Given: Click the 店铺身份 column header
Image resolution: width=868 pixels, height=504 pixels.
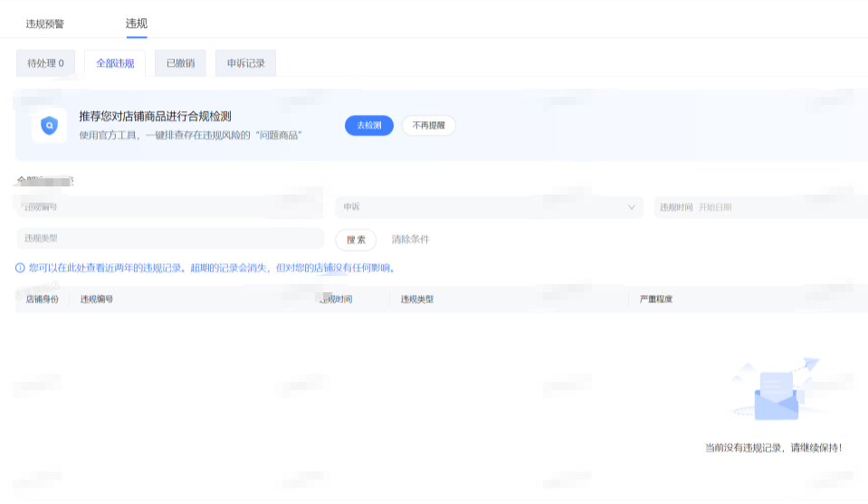Looking at the screenshot, I should [42, 299].
